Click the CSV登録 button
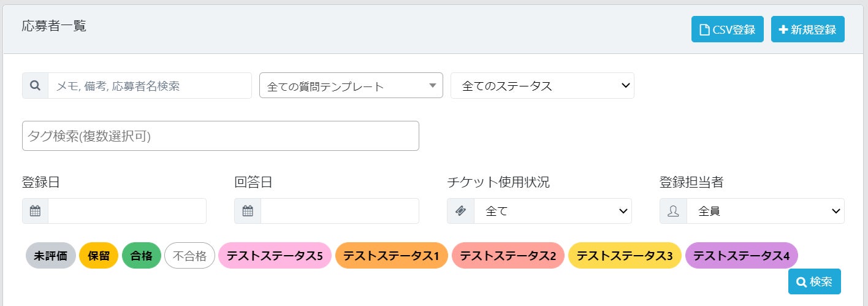 (727, 29)
